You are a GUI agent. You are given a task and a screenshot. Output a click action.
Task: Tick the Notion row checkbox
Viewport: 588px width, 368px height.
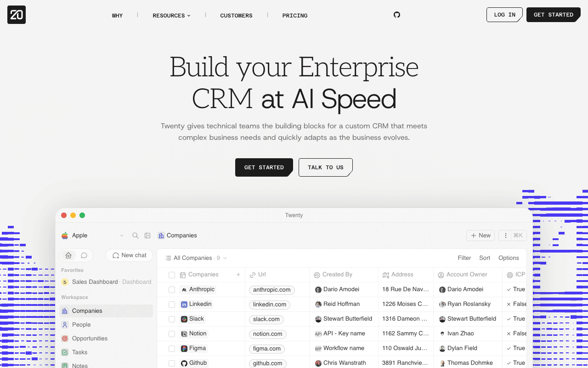pos(172,334)
